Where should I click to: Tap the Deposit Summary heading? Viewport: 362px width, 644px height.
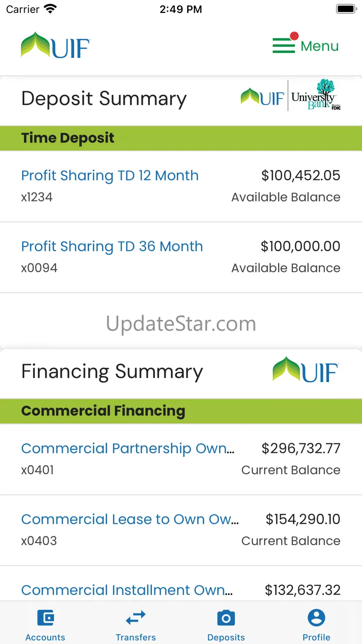[104, 99]
